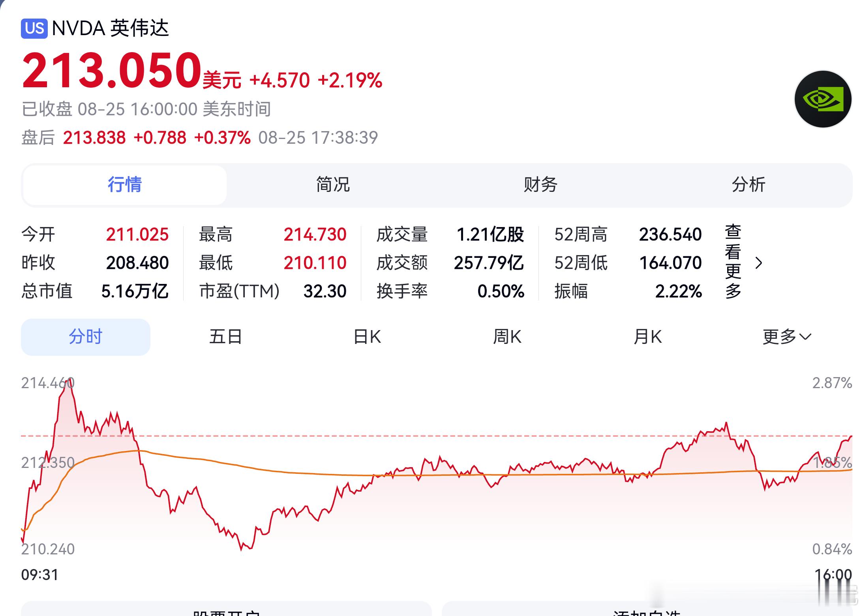Click the 213.050 current price
This screenshot has width=865, height=616.
[112, 70]
